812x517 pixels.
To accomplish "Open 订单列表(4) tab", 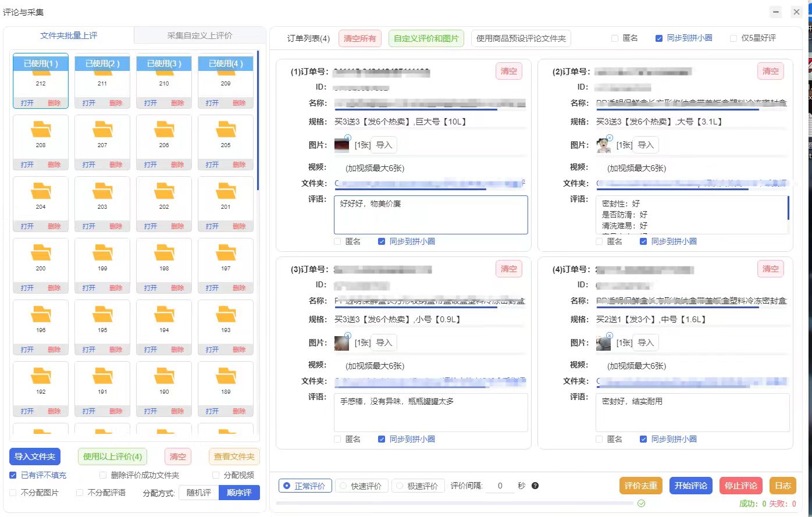I will 308,38.
